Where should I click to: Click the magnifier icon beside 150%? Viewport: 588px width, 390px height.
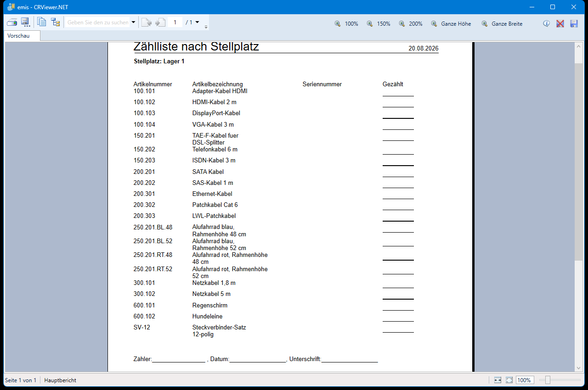[x=370, y=24]
